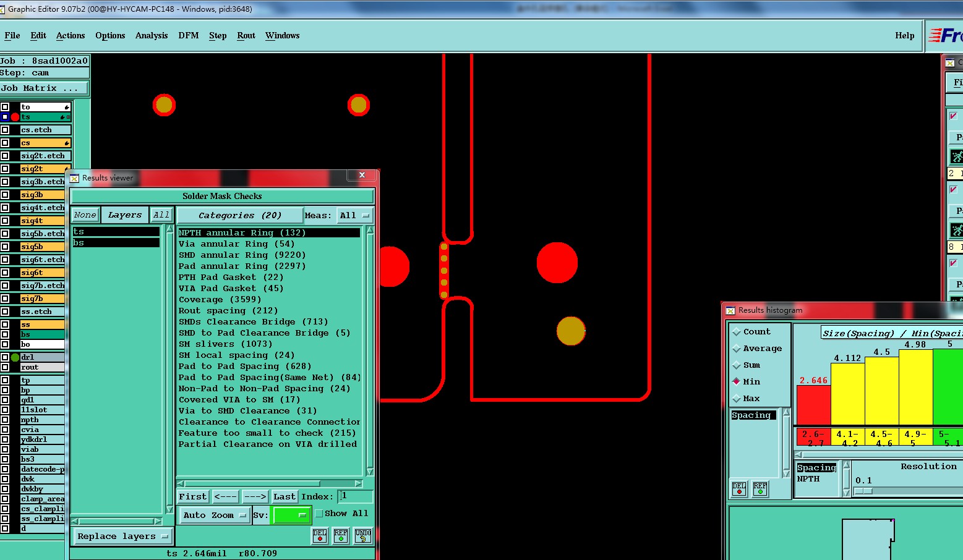
Task: Click REF icon in Results histogram
Action: tap(760, 489)
